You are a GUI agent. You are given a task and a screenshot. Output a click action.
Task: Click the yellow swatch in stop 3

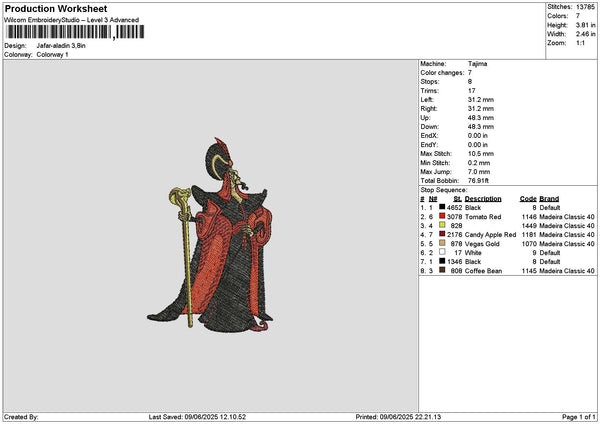click(442, 225)
